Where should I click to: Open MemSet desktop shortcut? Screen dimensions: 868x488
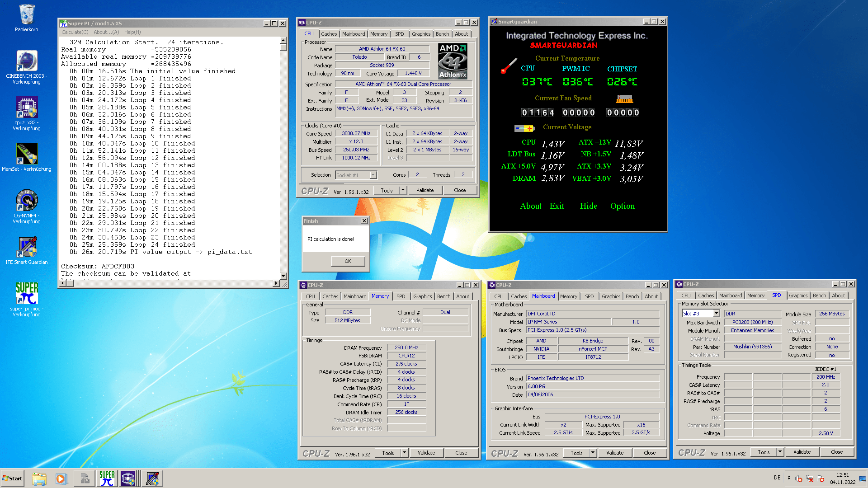[27, 157]
